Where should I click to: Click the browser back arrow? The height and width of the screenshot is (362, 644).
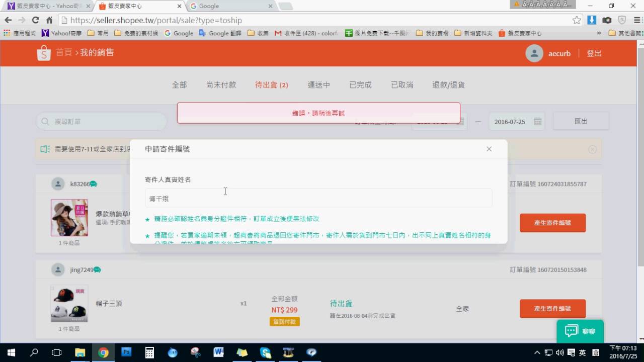click(8, 20)
